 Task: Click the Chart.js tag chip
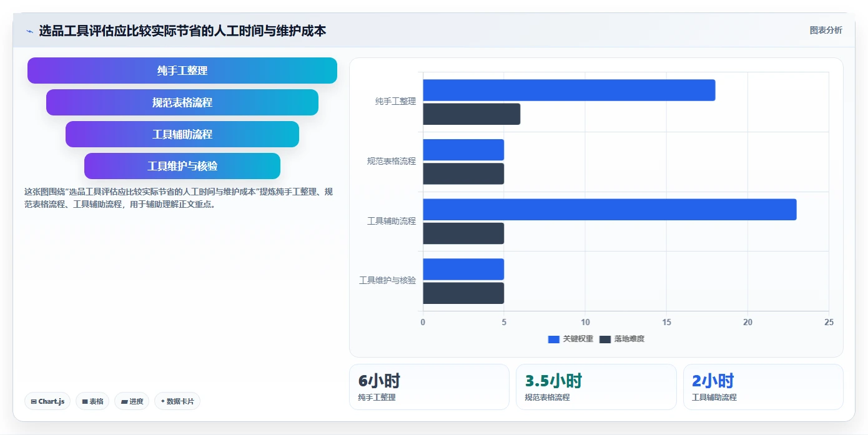(47, 401)
